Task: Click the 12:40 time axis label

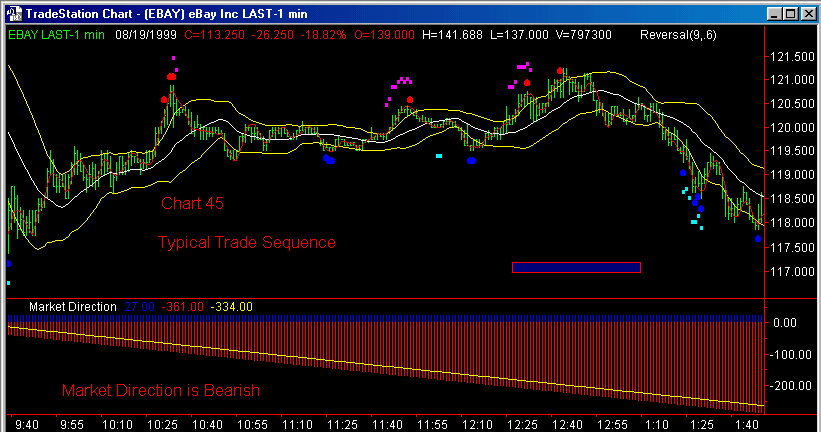Action: (568, 425)
